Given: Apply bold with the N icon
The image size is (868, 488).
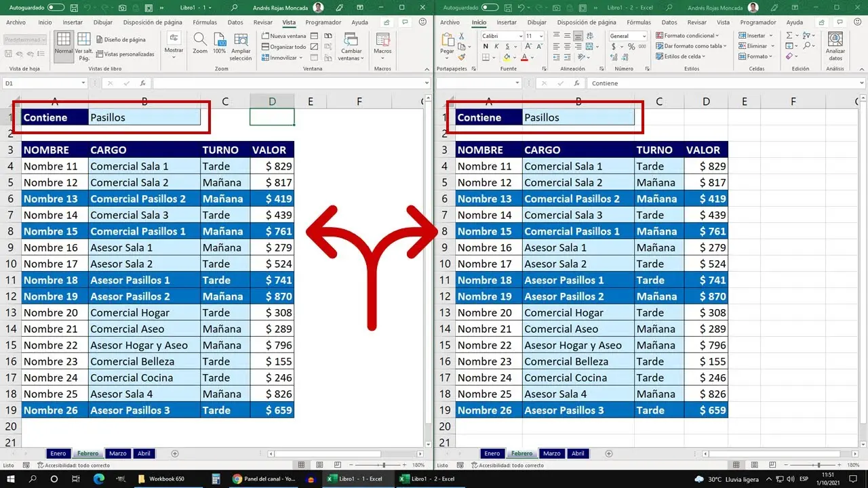Looking at the screenshot, I should [486, 47].
